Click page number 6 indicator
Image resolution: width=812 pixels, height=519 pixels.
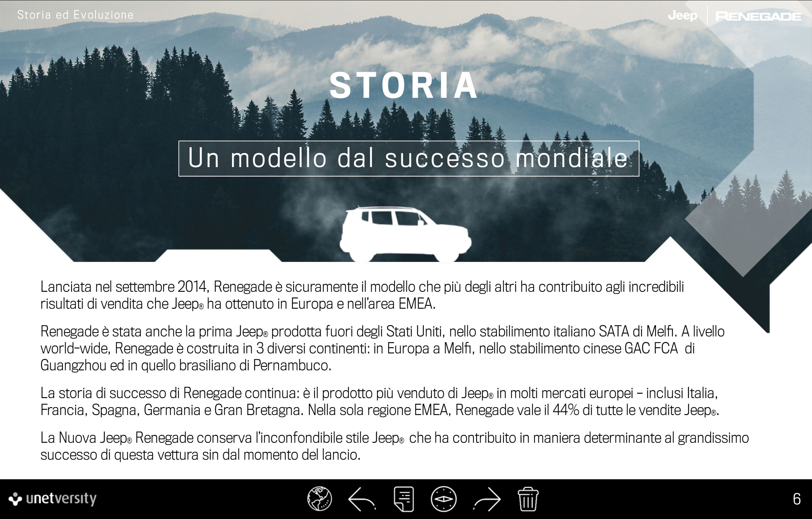(797, 499)
